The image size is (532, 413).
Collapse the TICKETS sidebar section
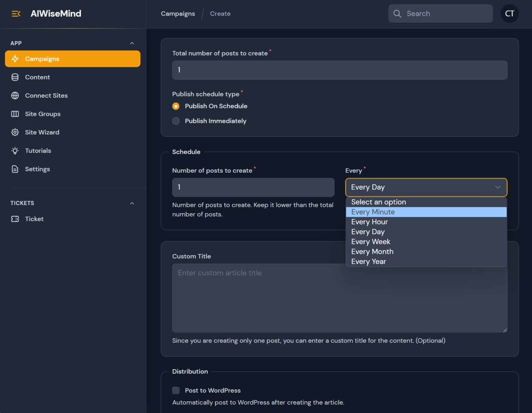click(132, 203)
